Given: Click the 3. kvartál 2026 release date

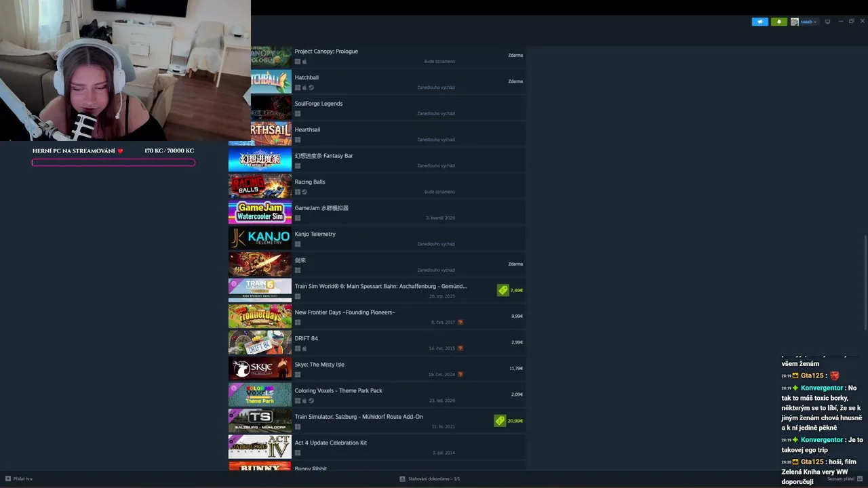Looking at the screenshot, I should pyautogui.click(x=440, y=218).
